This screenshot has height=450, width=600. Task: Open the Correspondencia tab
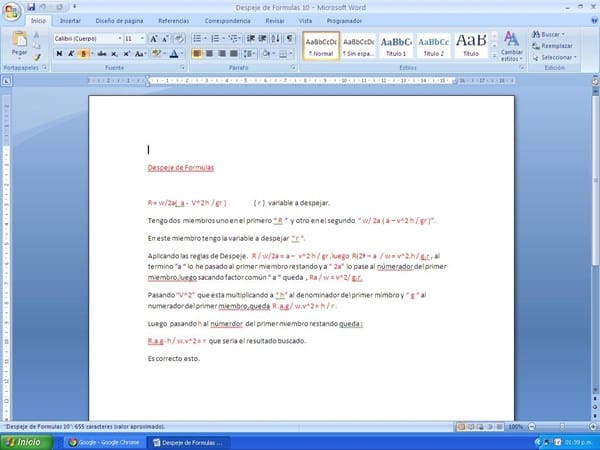(228, 21)
